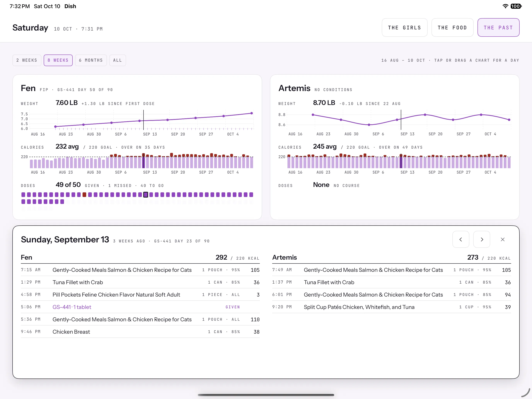This screenshot has width=532, height=399.
Task: Switch range to 2 WEEKS
Action: (27, 60)
